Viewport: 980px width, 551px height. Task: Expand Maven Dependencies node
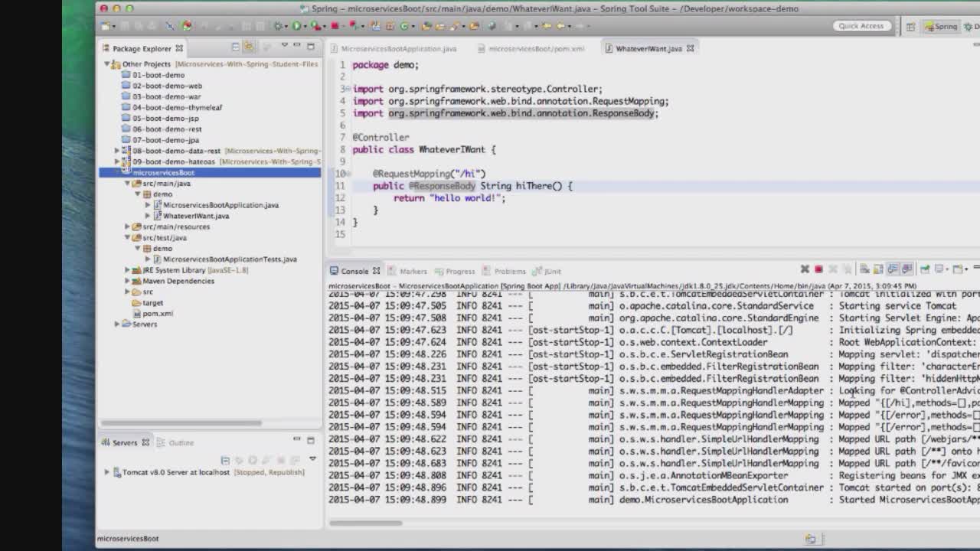pos(127,281)
